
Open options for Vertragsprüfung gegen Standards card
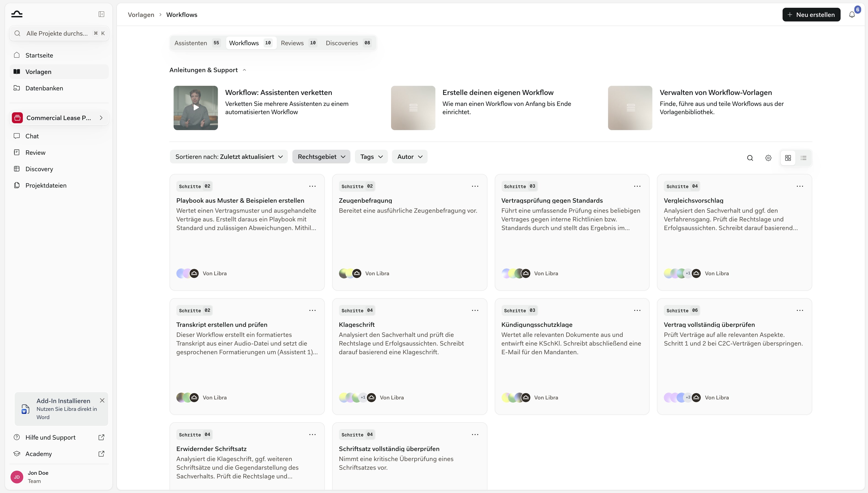point(637,186)
